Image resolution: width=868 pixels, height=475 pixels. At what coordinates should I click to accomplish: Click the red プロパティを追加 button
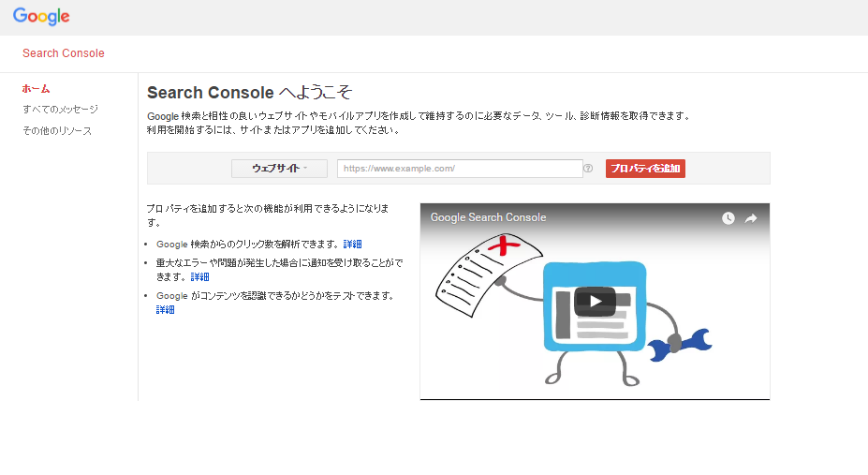tap(645, 169)
